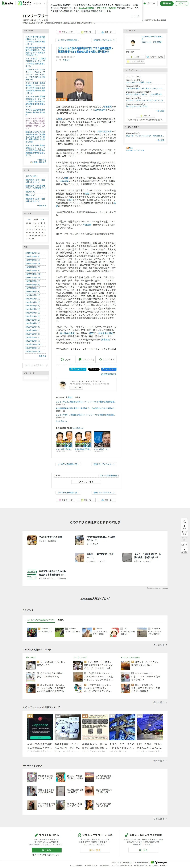Screen dimensions: 190x868
Task: Open the 人気ブログ header link
Action: (149, 3)
